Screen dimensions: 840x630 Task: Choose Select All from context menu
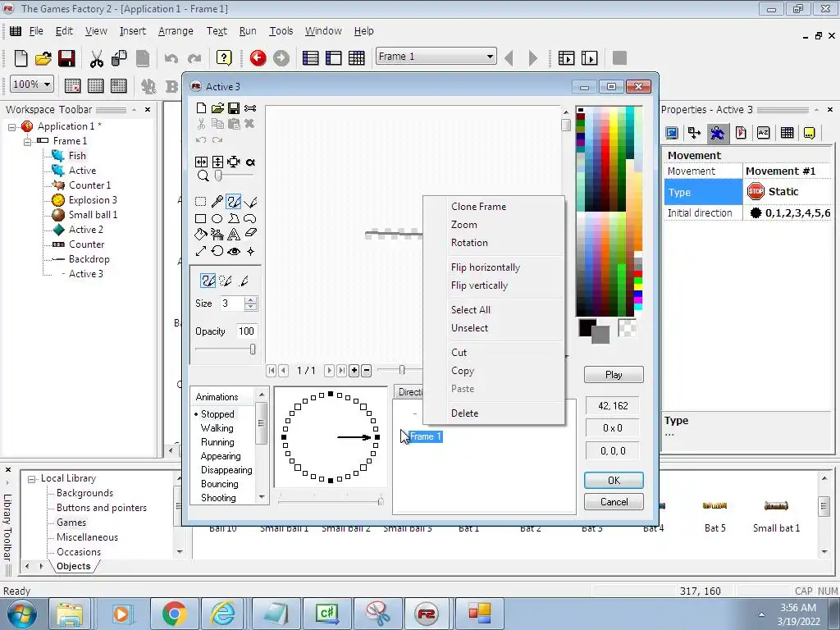click(x=470, y=309)
